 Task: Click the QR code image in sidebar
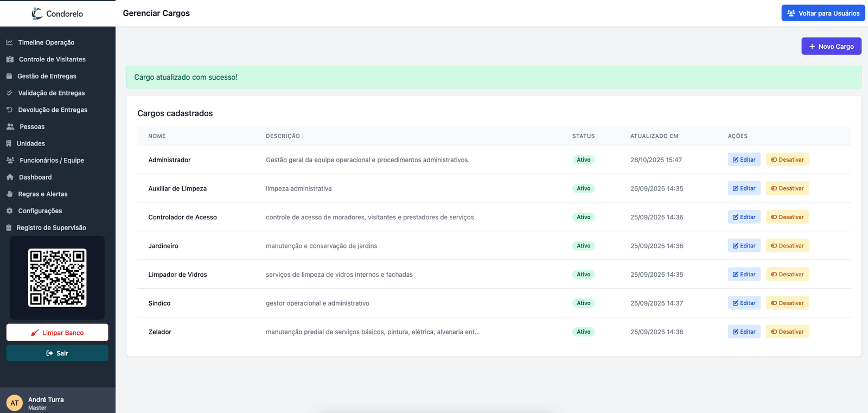(x=57, y=278)
